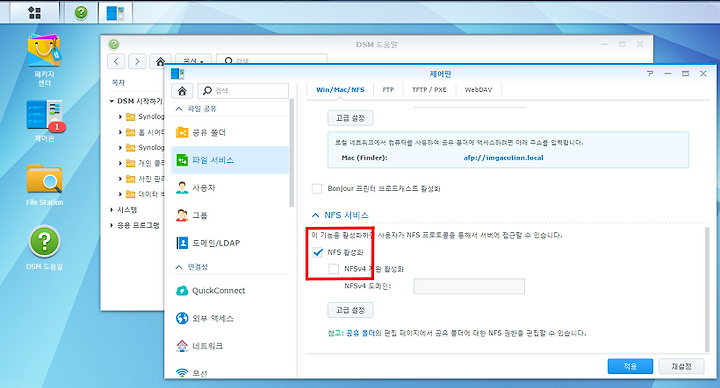Open the DSM main menu icon
The image size is (720, 388).
tap(34, 12)
